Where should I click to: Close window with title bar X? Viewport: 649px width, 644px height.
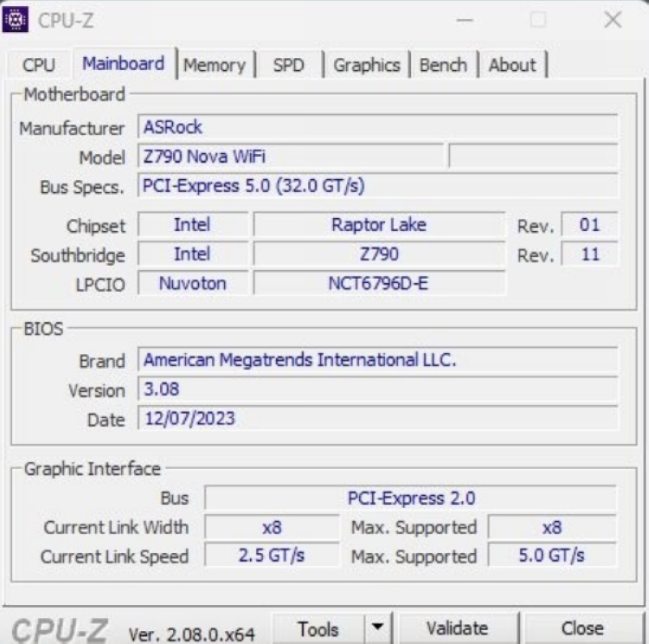tap(613, 19)
